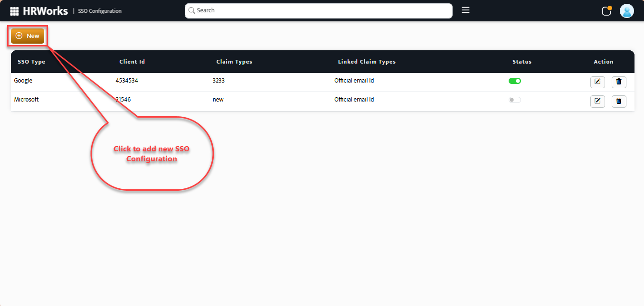Screen dimensions: 644x306
Task: Click the New button to add SSO configuration
Action: 27,35
